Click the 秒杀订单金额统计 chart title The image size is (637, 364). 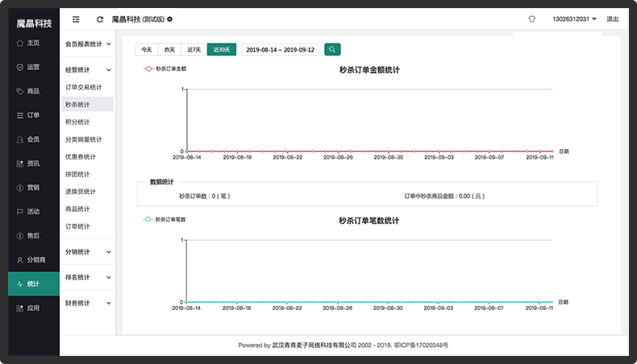pos(369,70)
